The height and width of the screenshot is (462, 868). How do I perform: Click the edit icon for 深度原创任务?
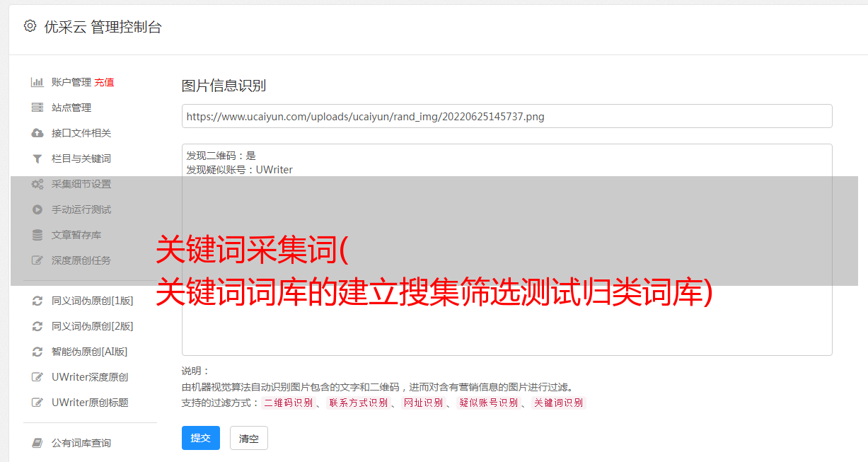(37, 260)
